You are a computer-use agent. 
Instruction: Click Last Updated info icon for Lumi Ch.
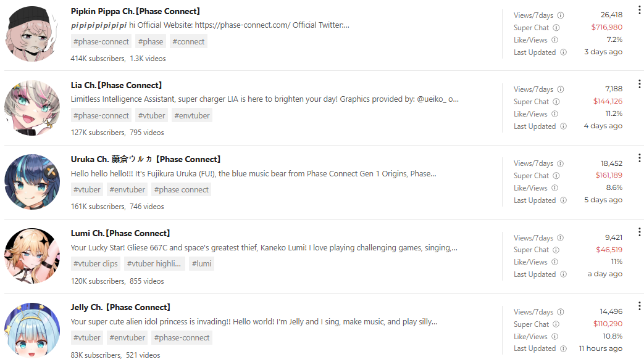click(564, 274)
